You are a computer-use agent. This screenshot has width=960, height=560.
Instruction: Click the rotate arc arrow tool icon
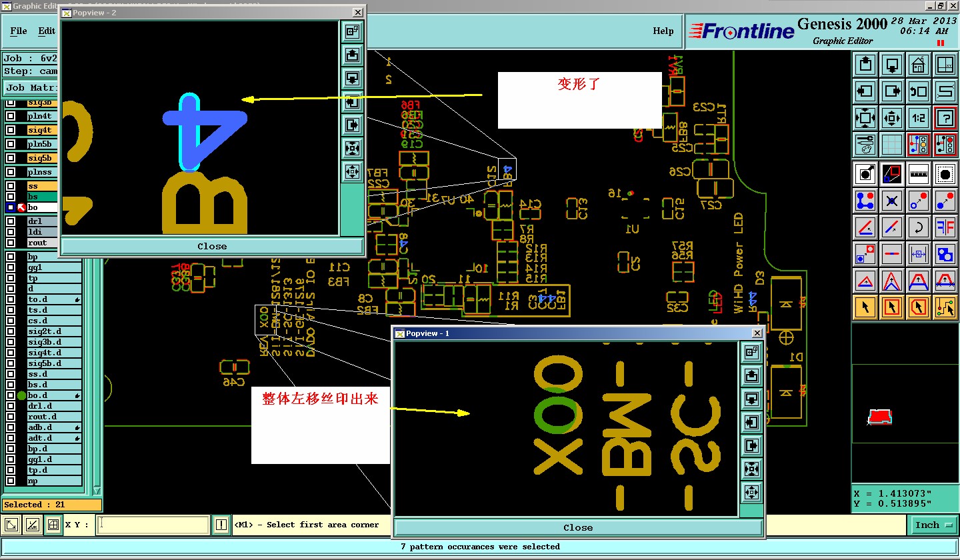point(919,227)
